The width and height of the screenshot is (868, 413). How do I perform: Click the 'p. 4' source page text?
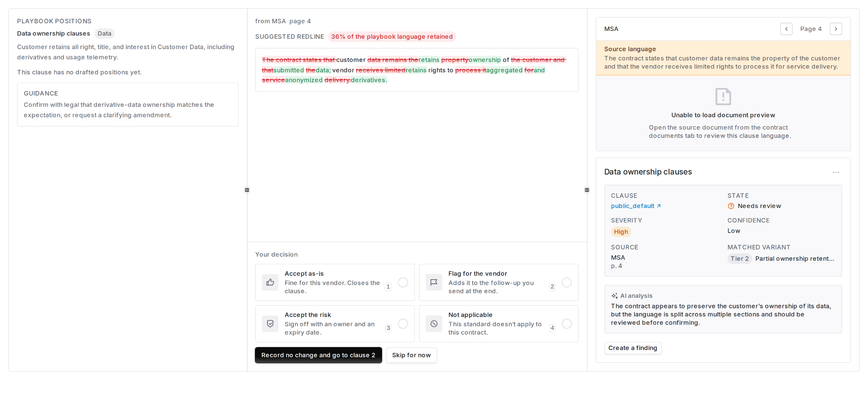coord(617,266)
